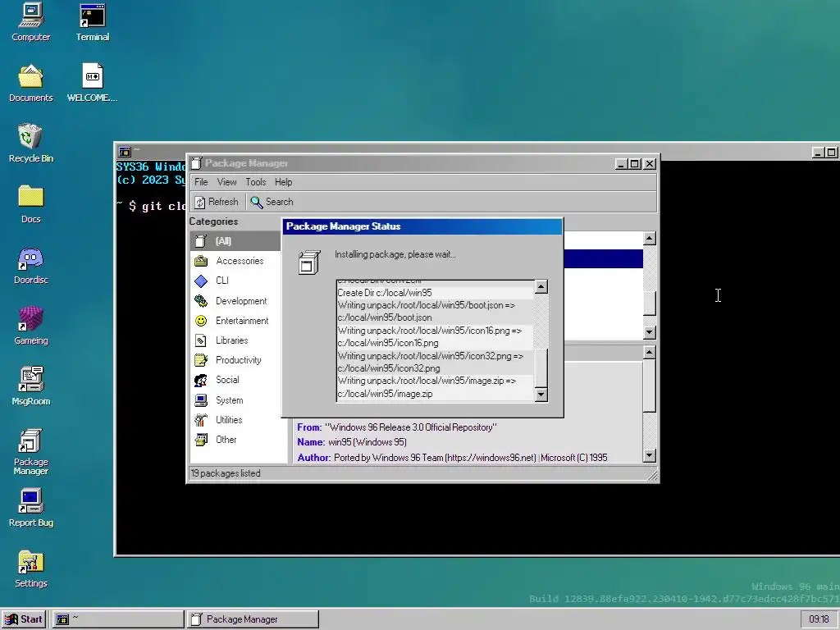
Task: Click the 09:18 taskbar clock
Action: pos(819,619)
